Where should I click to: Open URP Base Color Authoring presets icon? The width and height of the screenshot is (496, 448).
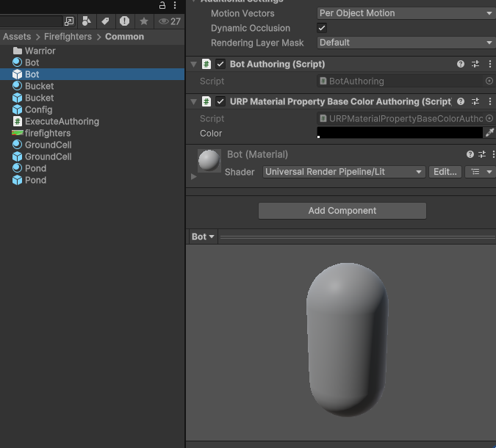(475, 101)
